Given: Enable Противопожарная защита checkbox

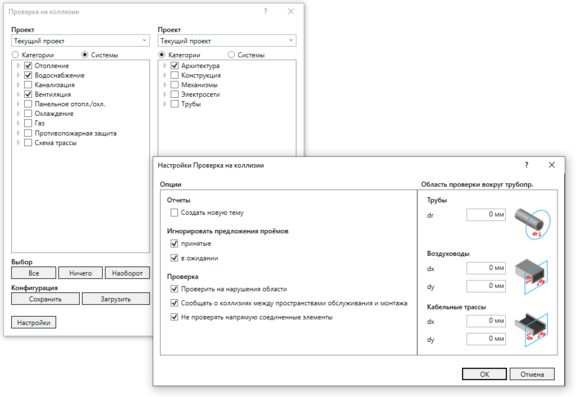Looking at the screenshot, I should (28, 133).
